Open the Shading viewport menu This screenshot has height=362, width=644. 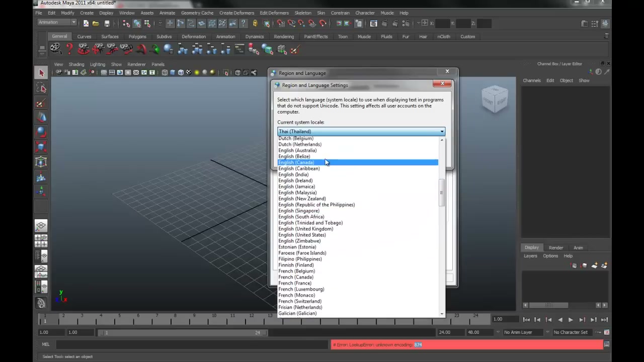click(76, 64)
